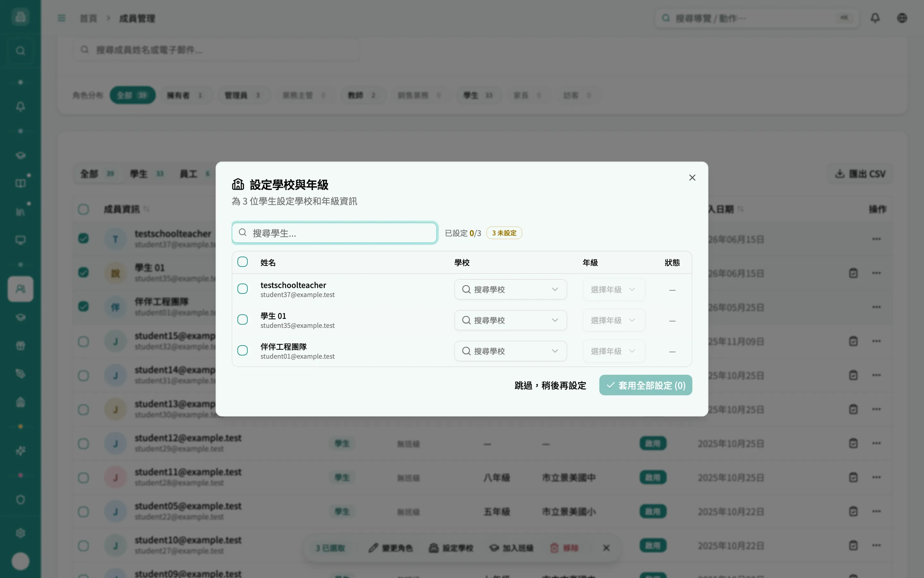Select the 管理員 role filter chip
924x578 pixels.
pos(244,95)
